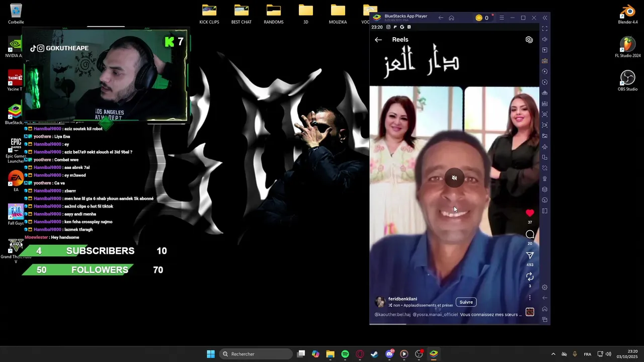Viewport: 644px width, 362px height.
Task: Open the BlueStacks coin balance
Action: [x=482, y=18]
